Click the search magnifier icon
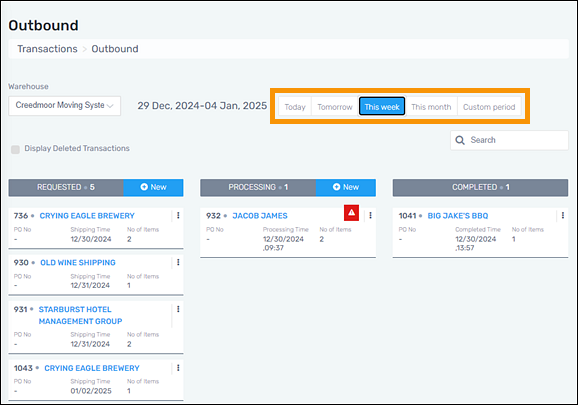The image size is (578, 405). click(460, 140)
